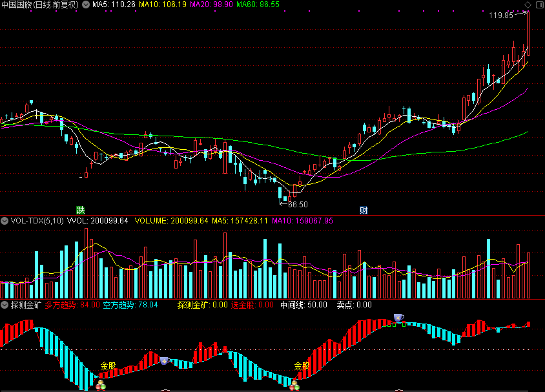
Task: Expand the VOL-TDX indicator dropdown circle
Action: pyautogui.click(x=5, y=221)
